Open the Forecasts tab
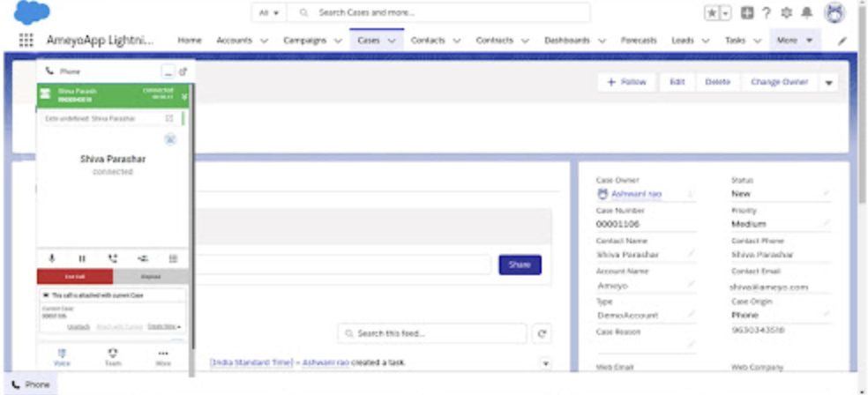Viewport: 868px width, 395px height. click(639, 41)
